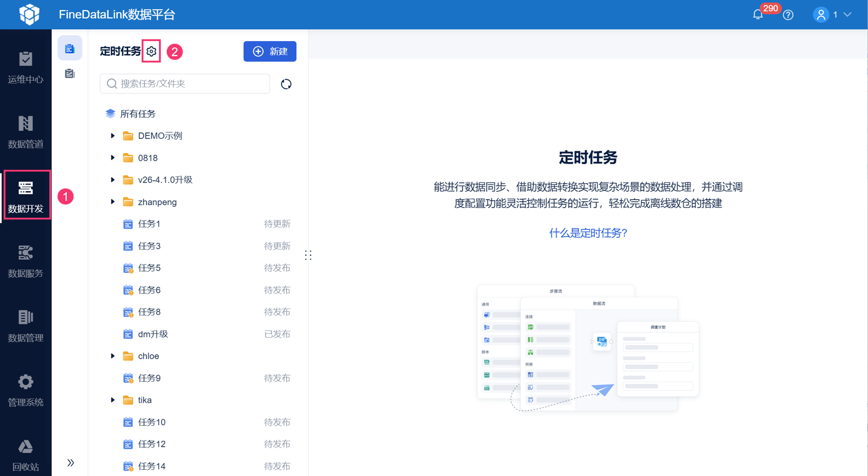Open the dm升级 task by name
This screenshot has height=476, width=868.
pos(153,334)
